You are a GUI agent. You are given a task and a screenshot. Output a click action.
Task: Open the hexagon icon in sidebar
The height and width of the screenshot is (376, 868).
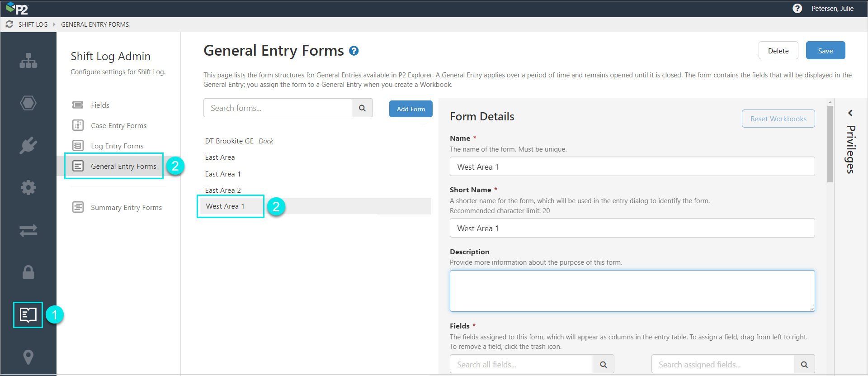coord(28,103)
